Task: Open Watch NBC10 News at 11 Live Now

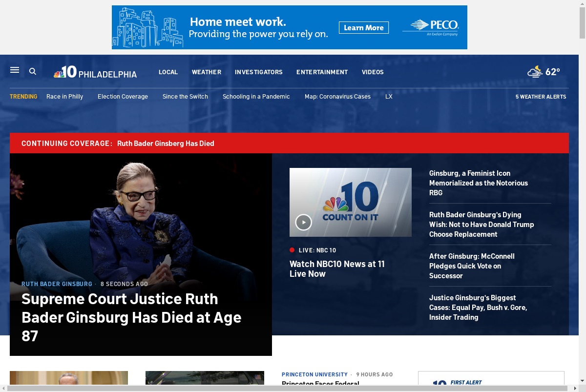Action: click(337, 268)
